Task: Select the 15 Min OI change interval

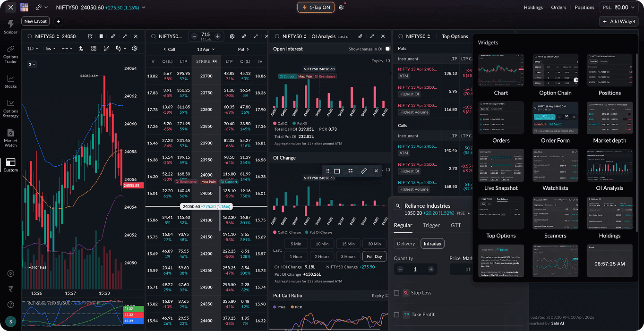Action: 348,244
